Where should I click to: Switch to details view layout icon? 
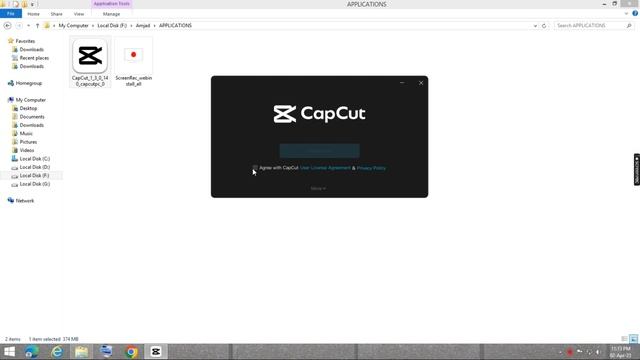pyautogui.click(x=624, y=339)
